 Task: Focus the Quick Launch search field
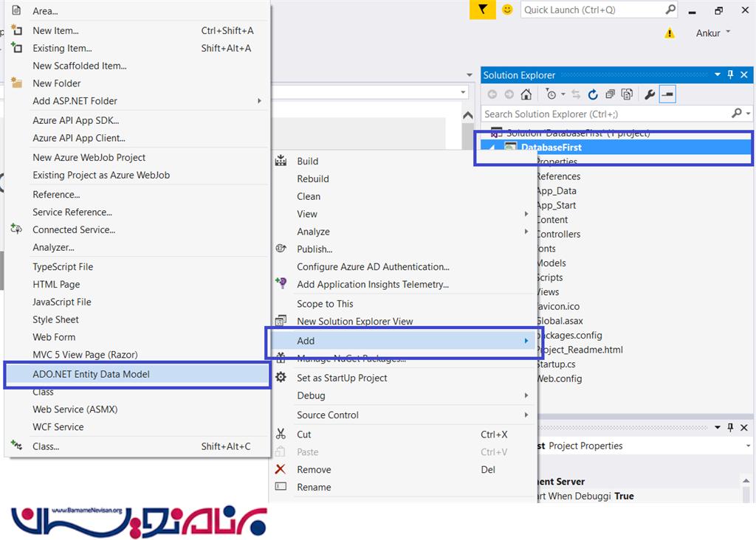(x=593, y=10)
